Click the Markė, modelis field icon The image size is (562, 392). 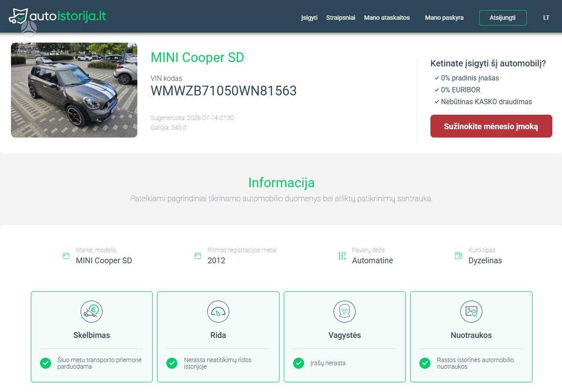(66, 256)
